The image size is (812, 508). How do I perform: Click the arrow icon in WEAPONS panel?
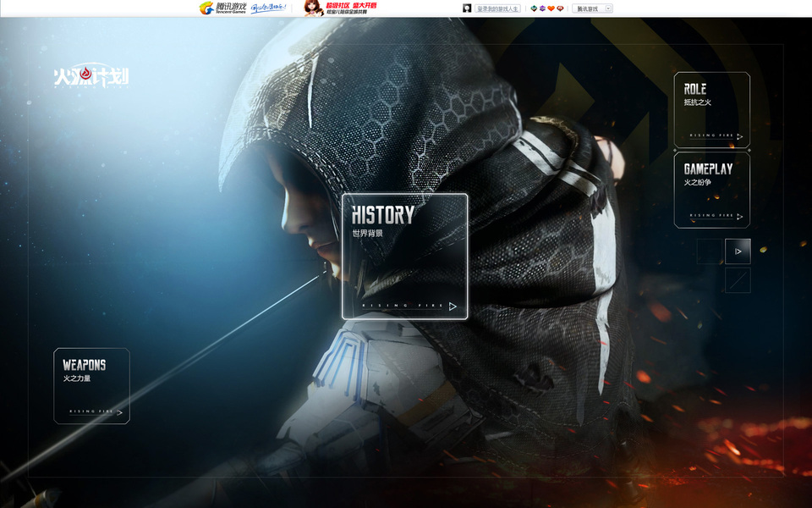point(119,412)
